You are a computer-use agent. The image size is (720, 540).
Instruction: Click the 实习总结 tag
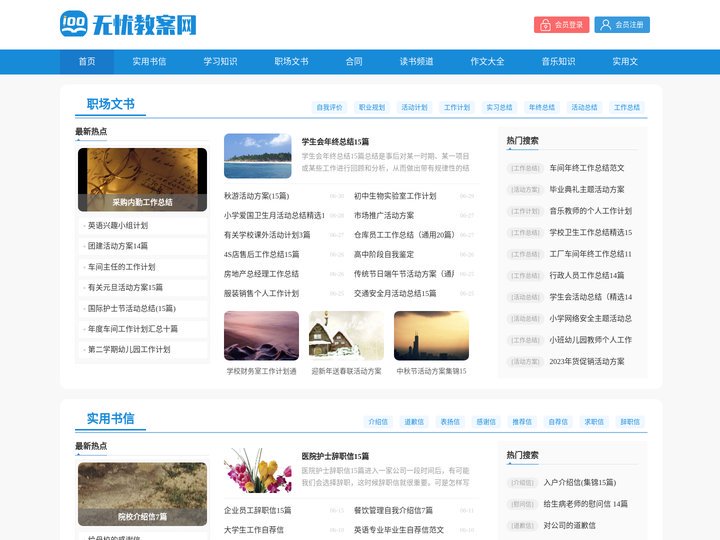(499, 107)
